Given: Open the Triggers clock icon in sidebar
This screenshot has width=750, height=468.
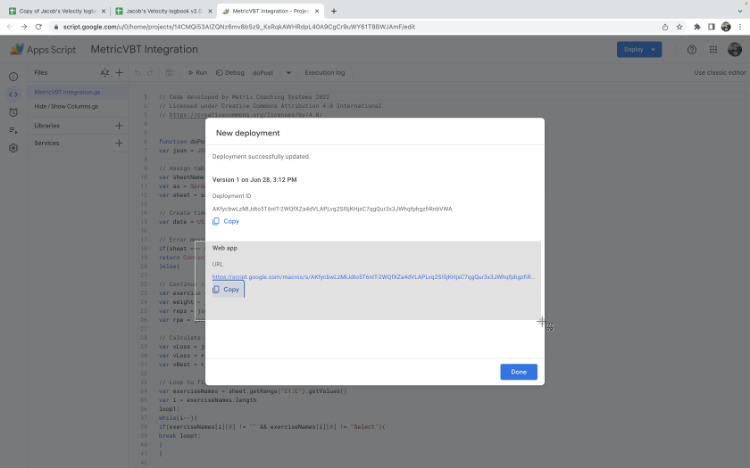Looking at the screenshot, I should coord(13,112).
